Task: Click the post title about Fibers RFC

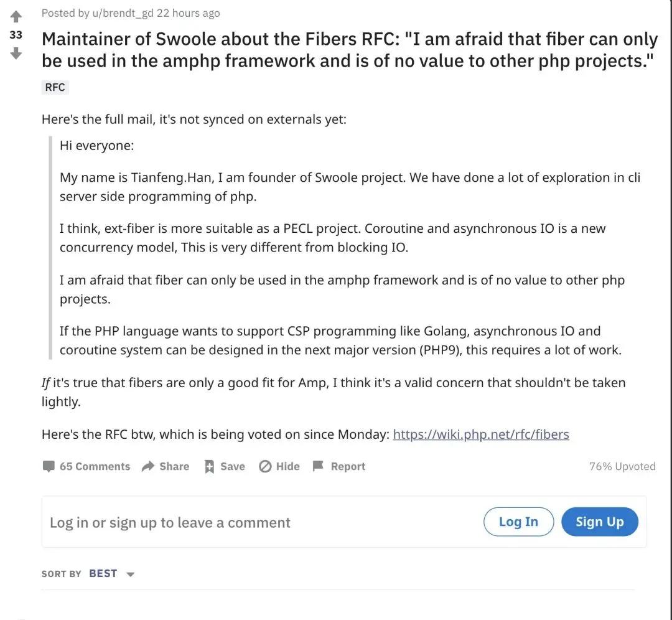Action: coord(349,49)
